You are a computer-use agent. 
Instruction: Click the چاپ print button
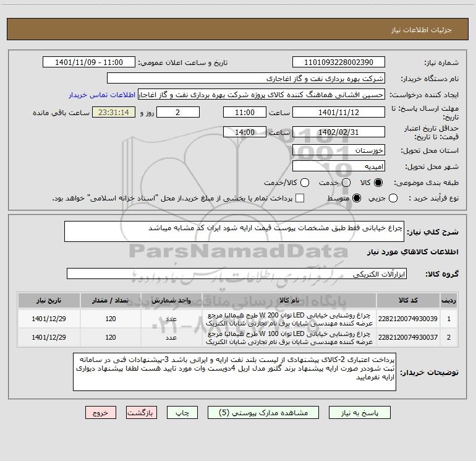tap(182, 413)
